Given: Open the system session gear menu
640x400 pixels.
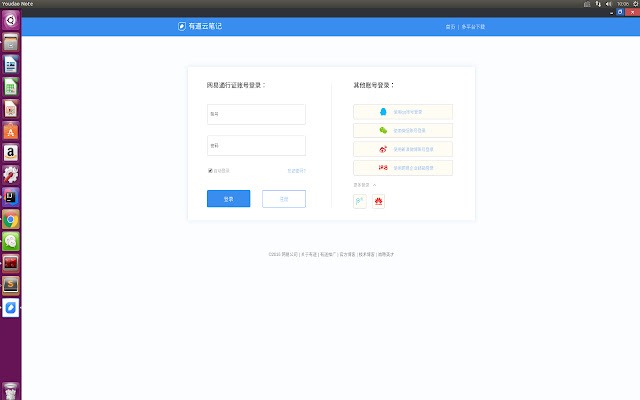Looking at the screenshot, I should pos(636,4).
